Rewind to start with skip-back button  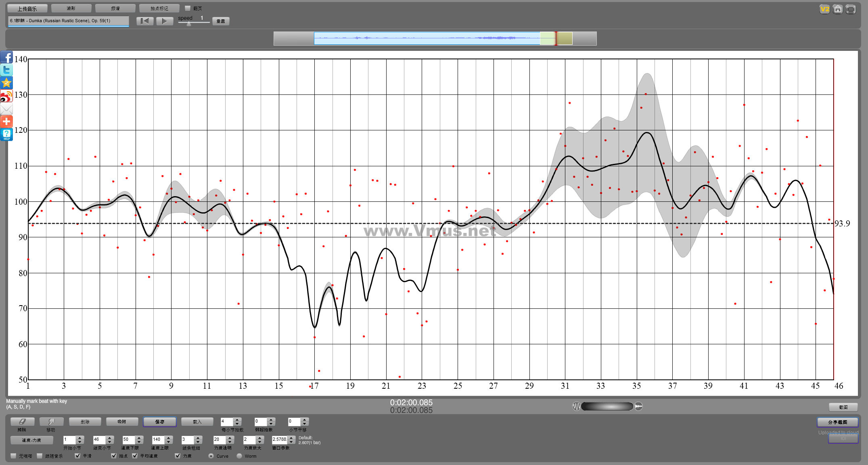[145, 21]
